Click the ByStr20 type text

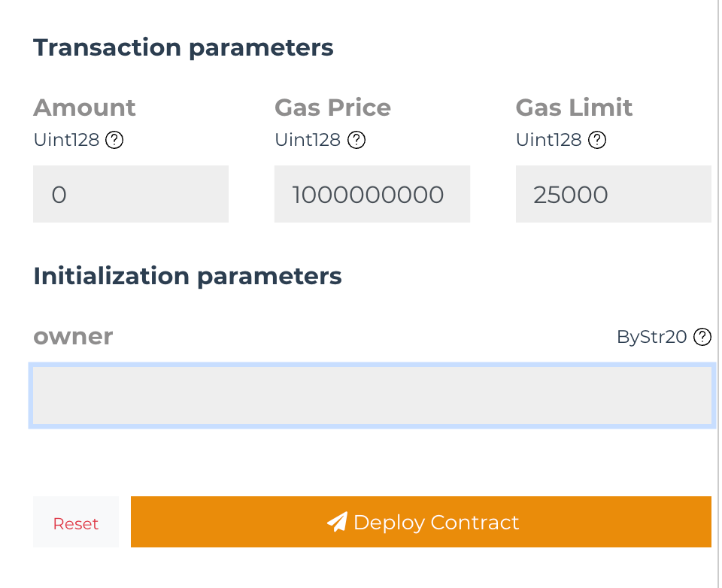652,337
